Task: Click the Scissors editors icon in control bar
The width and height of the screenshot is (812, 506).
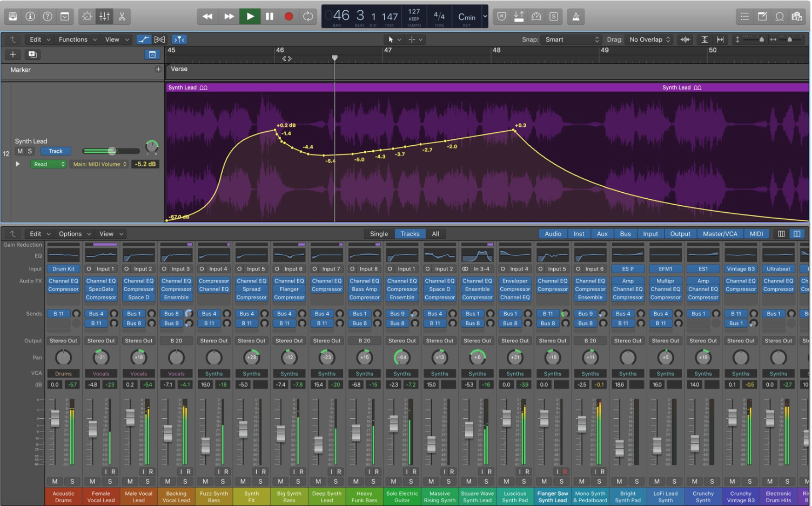Action: (122, 16)
